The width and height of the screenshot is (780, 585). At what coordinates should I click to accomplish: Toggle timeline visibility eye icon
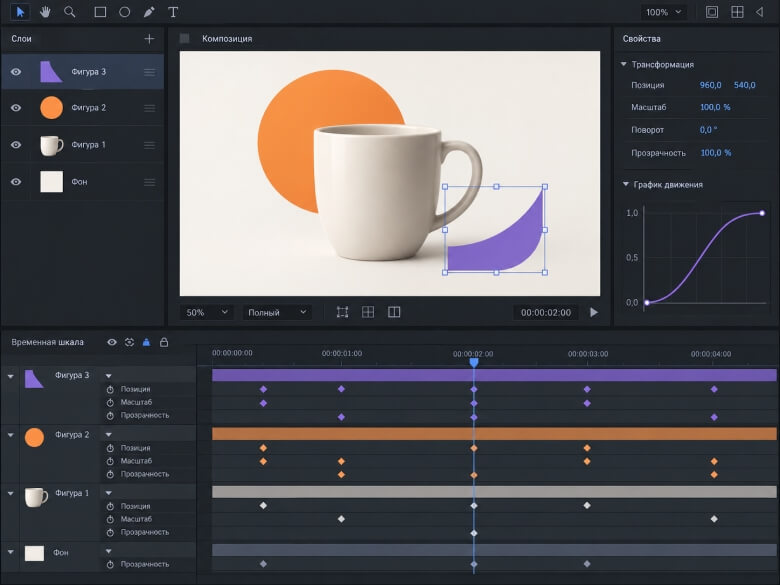click(x=112, y=342)
